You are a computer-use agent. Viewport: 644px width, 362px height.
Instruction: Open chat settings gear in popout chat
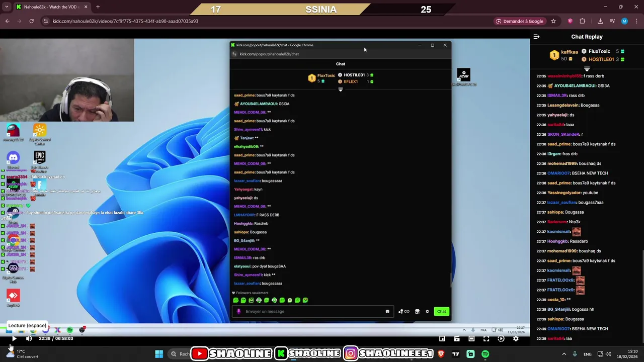[x=427, y=311]
